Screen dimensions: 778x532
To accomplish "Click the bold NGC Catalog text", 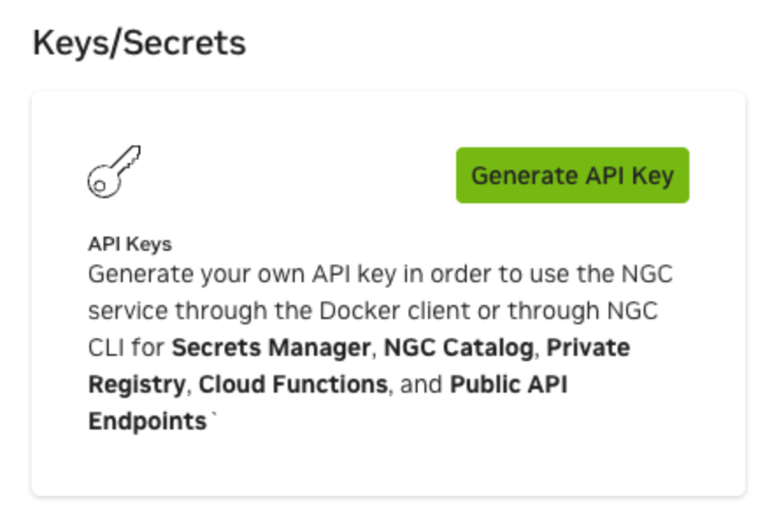I will 459,348.
